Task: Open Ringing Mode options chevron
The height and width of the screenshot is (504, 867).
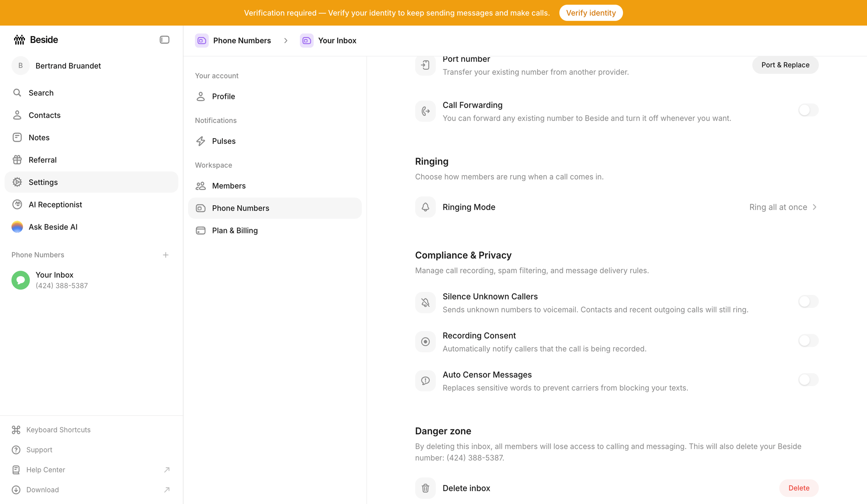Action: click(x=815, y=207)
